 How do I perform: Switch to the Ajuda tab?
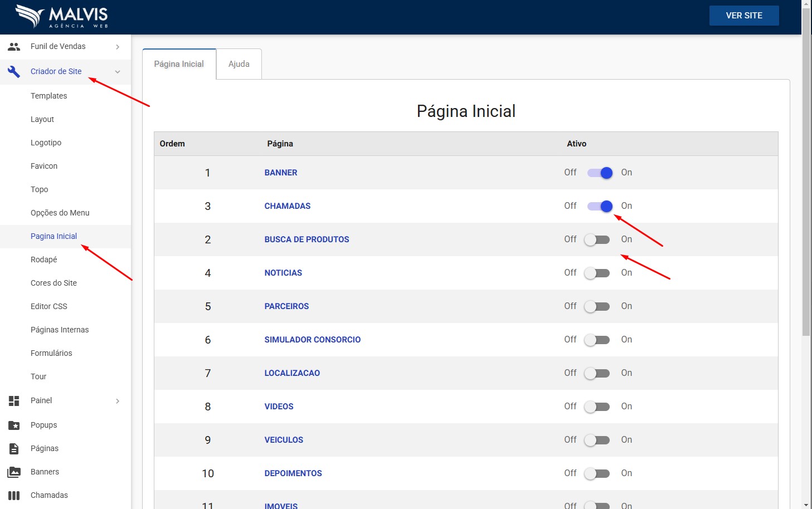(x=239, y=64)
